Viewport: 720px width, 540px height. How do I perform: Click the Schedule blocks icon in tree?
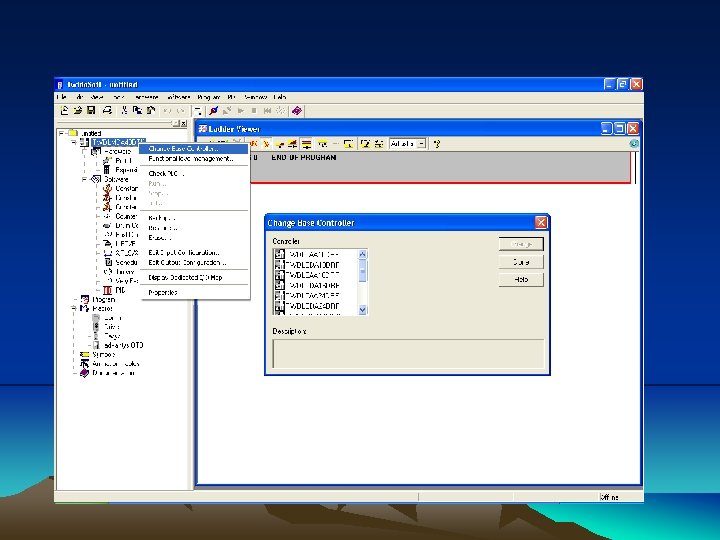[x=108, y=262]
